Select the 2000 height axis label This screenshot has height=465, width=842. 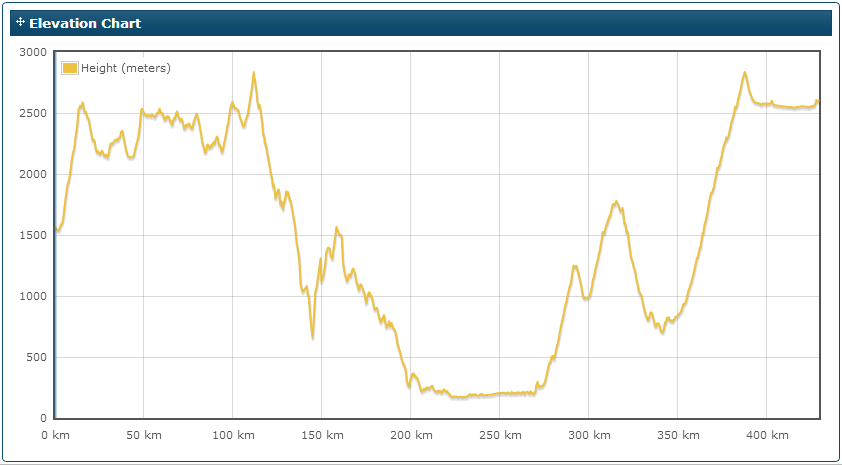pyautogui.click(x=34, y=174)
